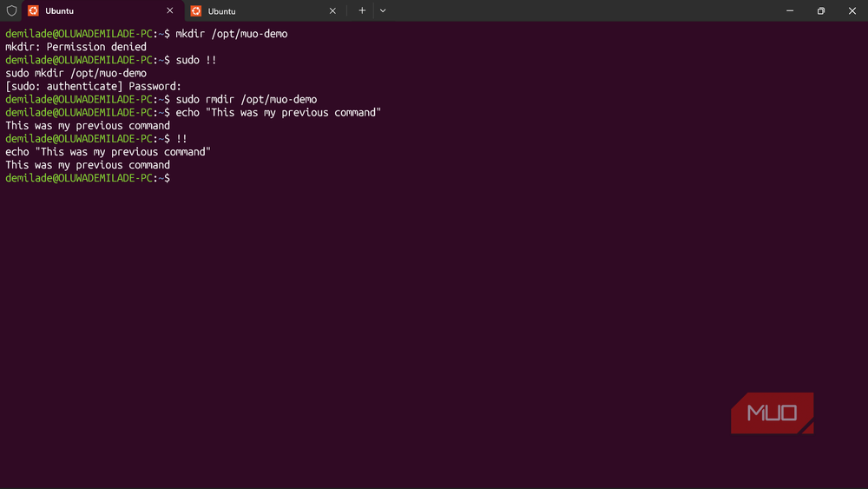Switch to the first Ubuntu tab
Image resolution: width=868 pixels, height=489 pixels.
point(102,10)
